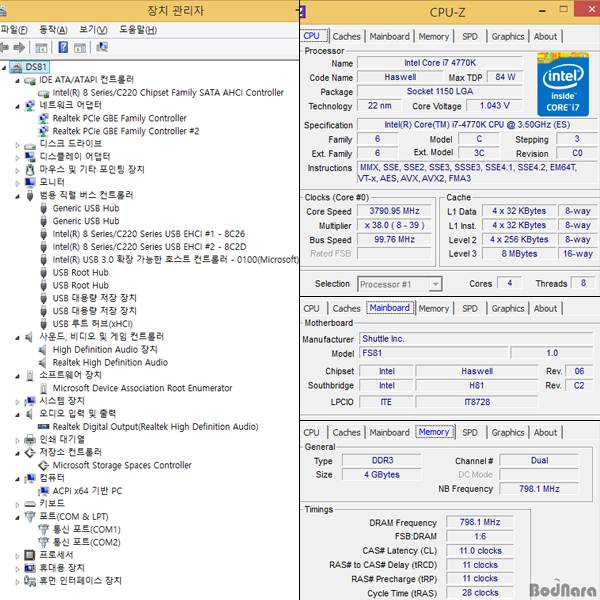Click the 디스크 드라이브 drive icon

pos(30,146)
